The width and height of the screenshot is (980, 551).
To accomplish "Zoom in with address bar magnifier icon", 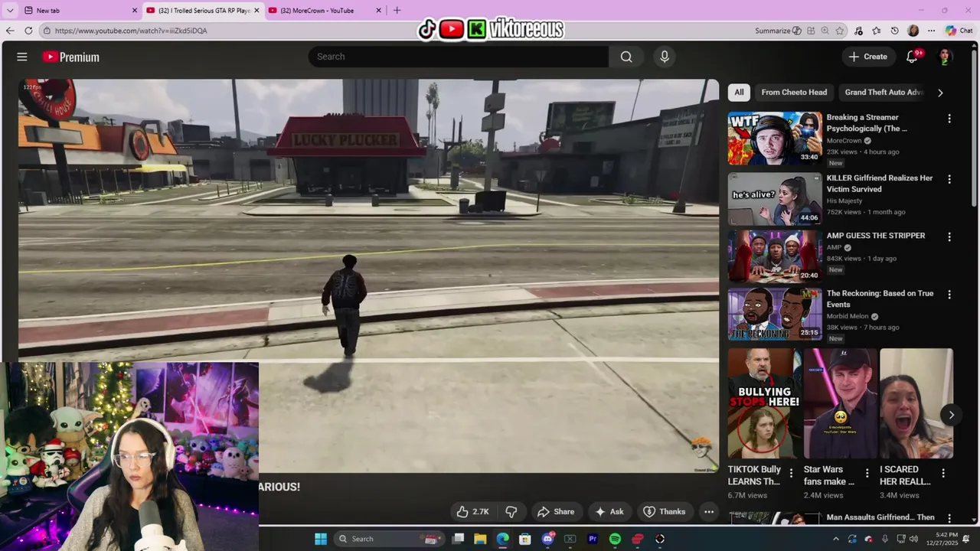I will [x=825, y=31].
